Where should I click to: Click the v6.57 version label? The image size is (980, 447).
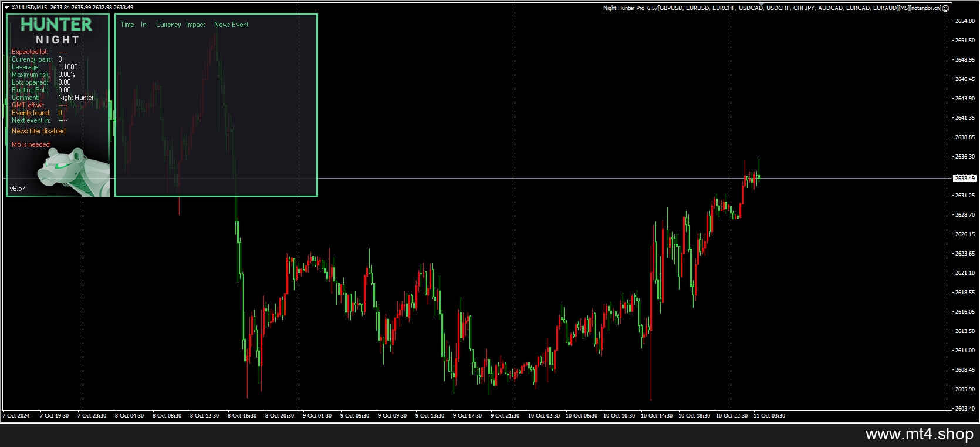pyautogui.click(x=18, y=189)
